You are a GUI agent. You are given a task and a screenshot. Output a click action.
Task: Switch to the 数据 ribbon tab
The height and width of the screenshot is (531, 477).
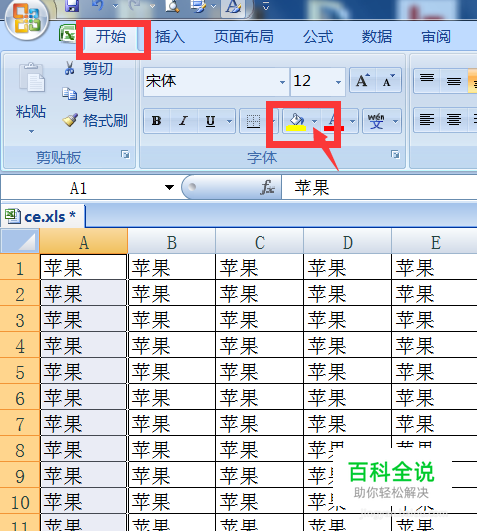tap(377, 37)
